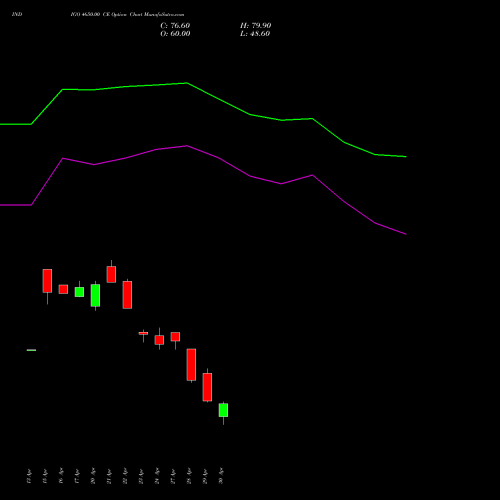Select the red candle above 29 Apr
Screen dimensions: 500x500
tap(207, 387)
